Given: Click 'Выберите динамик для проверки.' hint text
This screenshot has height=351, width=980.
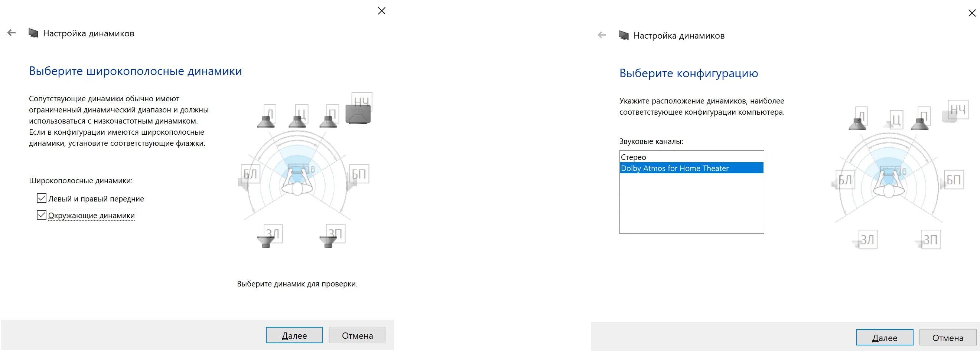Looking at the screenshot, I should [297, 284].
